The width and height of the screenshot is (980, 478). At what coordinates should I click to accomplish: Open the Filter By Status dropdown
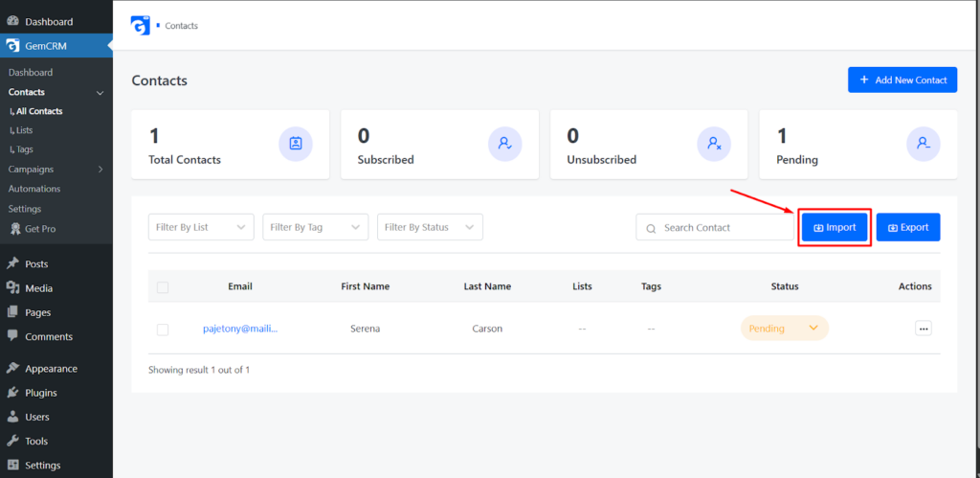pyautogui.click(x=430, y=227)
